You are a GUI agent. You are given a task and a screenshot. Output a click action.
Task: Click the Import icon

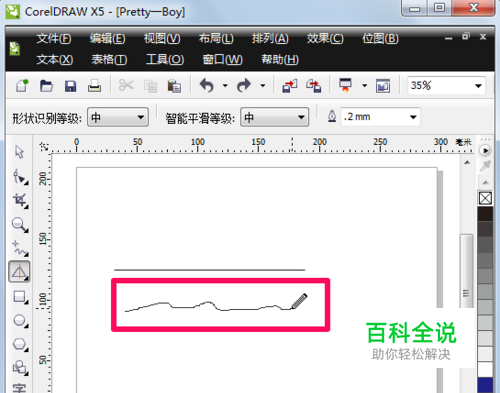(289, 86)
